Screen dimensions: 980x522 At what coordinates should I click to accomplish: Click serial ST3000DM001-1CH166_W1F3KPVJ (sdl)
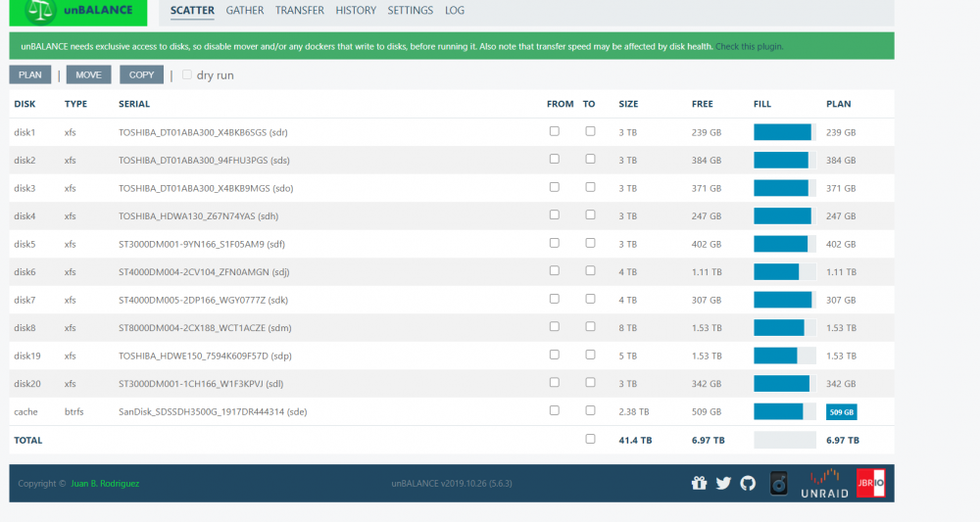pos(201,384)
